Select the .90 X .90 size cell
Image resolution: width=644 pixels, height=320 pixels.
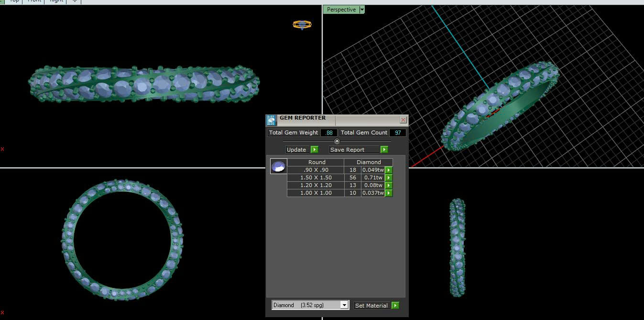click(x=316, y=170)
